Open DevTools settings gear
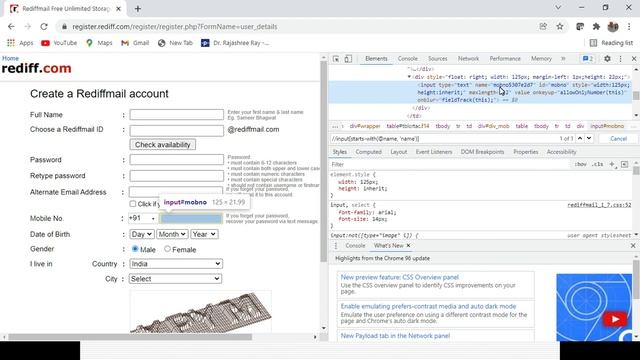This screenshot has height=360, width=640. click(x=607, y=59)
